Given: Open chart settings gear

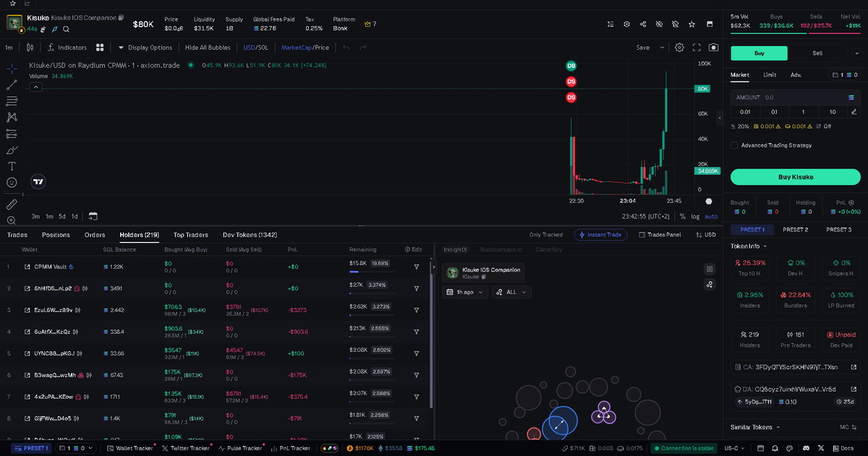Looking at the screenshot, I should point(679,48).
